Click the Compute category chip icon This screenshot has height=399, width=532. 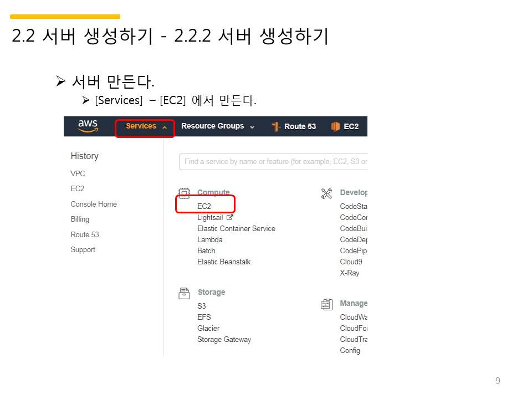pos(184,193)
